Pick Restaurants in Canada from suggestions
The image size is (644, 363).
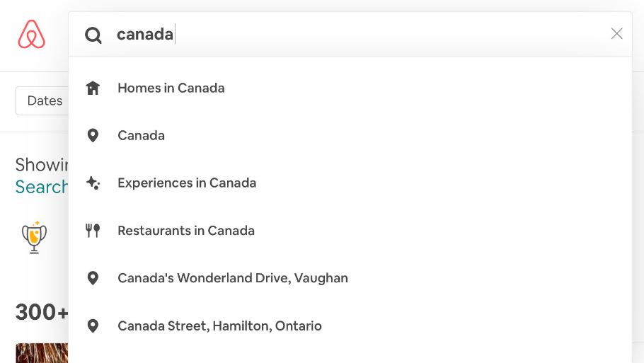350,231
